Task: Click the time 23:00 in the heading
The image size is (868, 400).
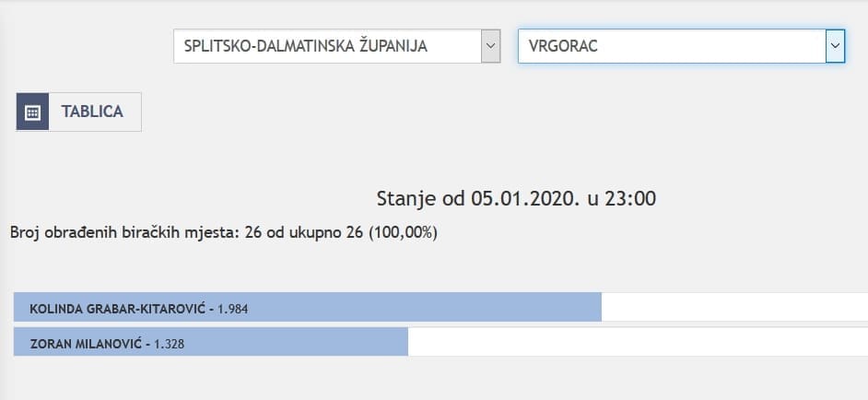Action: tap(631, 198)
